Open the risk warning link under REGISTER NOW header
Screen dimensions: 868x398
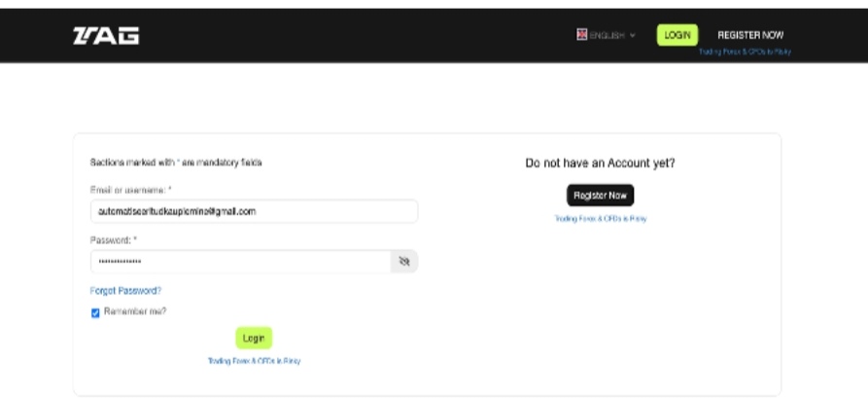tap(745, 52)
